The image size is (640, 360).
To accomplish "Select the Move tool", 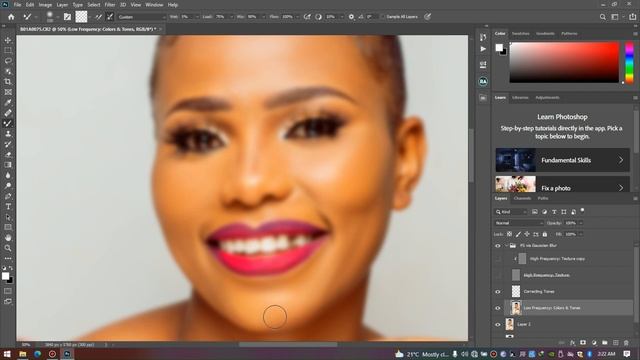I will 8,40.
